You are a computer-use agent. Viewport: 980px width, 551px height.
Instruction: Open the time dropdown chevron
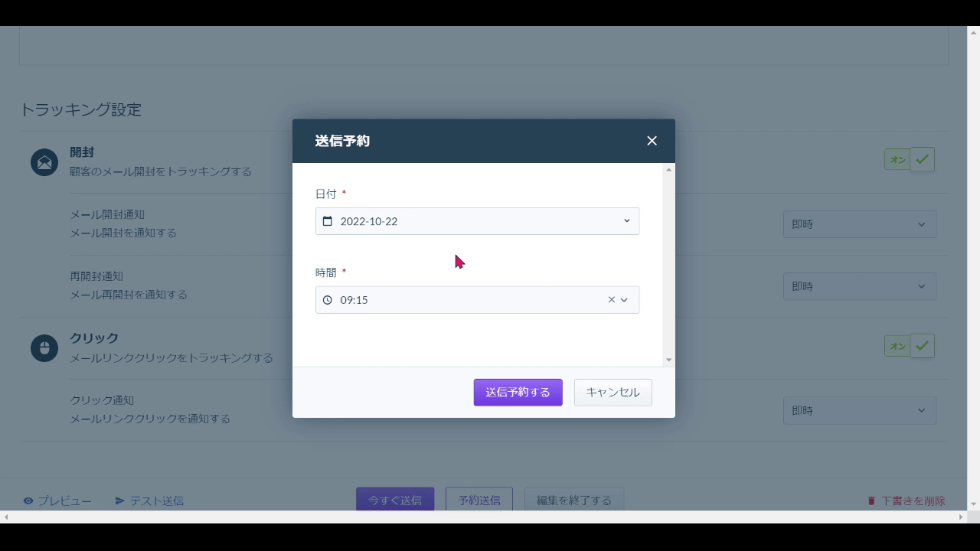[x=624, y=300]
